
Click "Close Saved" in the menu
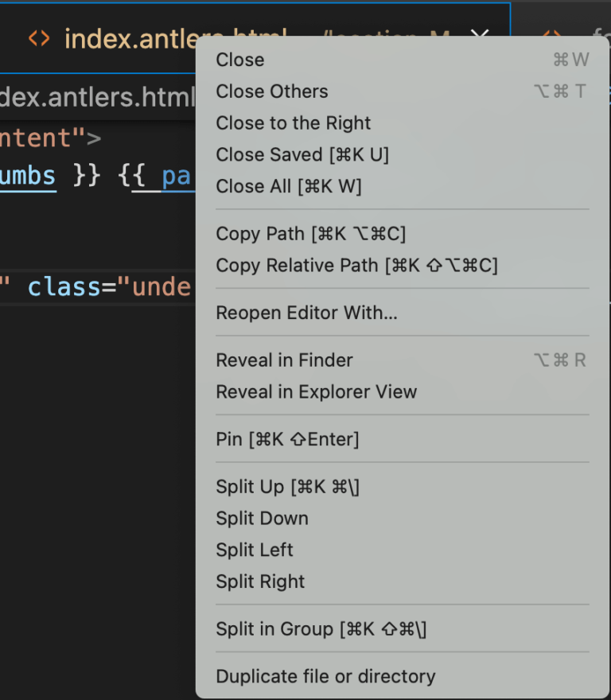click(x=302, y=154)
